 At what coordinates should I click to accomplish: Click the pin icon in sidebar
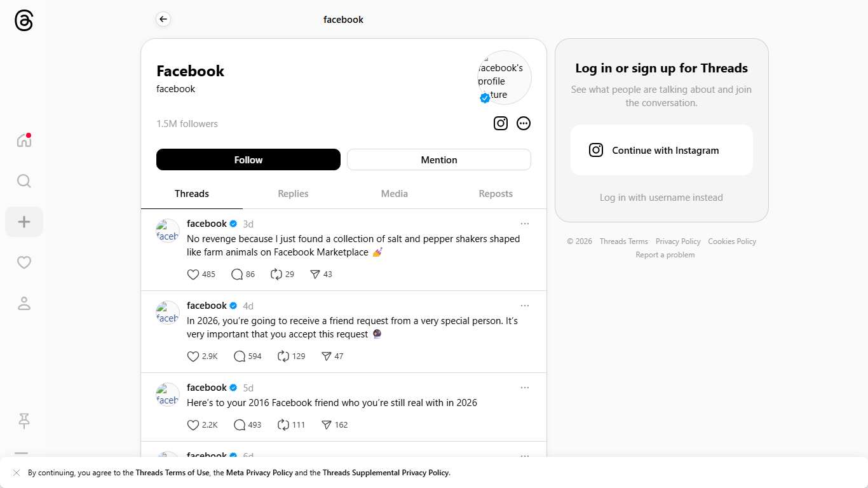[24, 421]
